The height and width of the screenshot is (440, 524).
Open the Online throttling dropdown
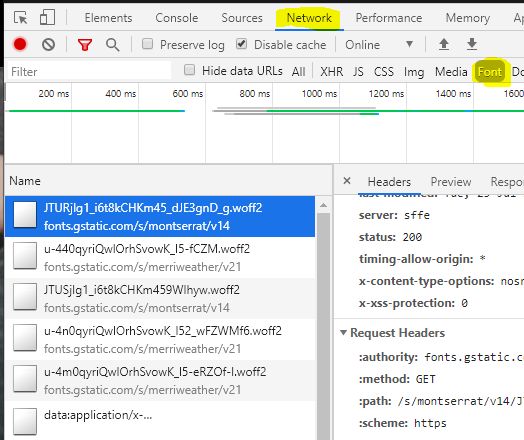click(x=379, y=44)
